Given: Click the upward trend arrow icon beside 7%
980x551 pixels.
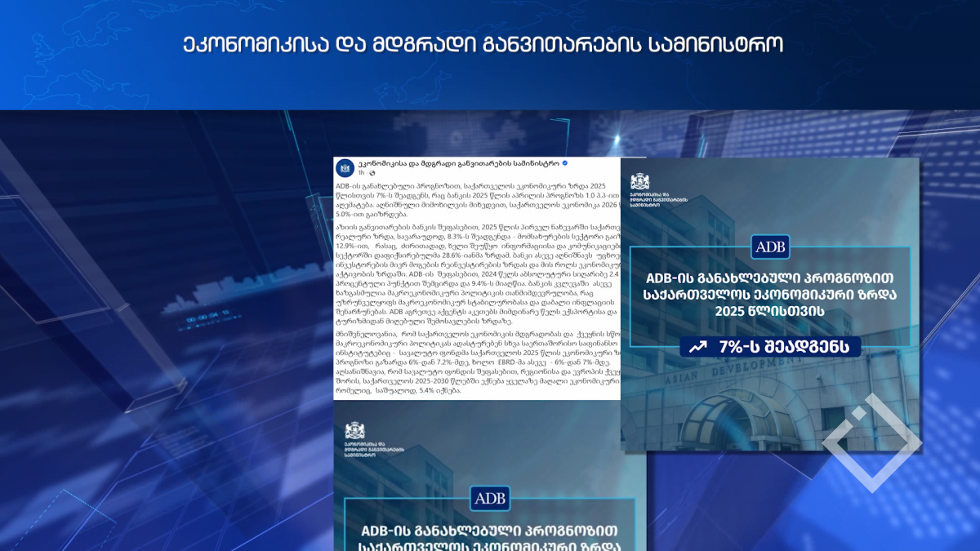Looking at the screenshot, I should pos(697,347).
